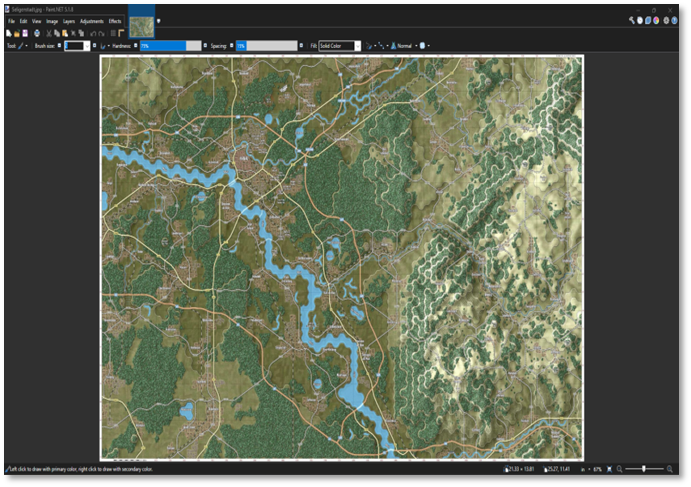The image size is (691, 487).
Task: Click the zoom out magnifier icon
Action: click(620, 468)
